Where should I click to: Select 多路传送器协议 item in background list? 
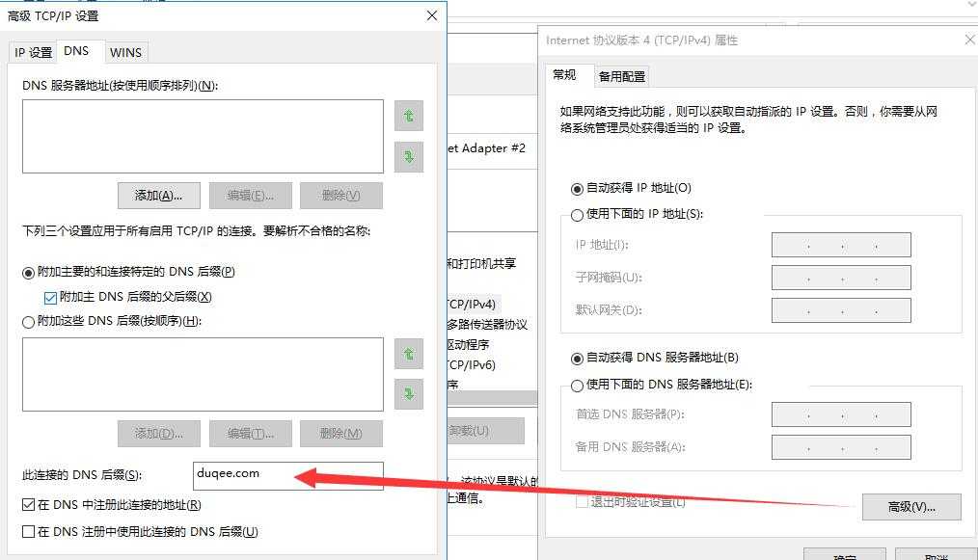487,324
